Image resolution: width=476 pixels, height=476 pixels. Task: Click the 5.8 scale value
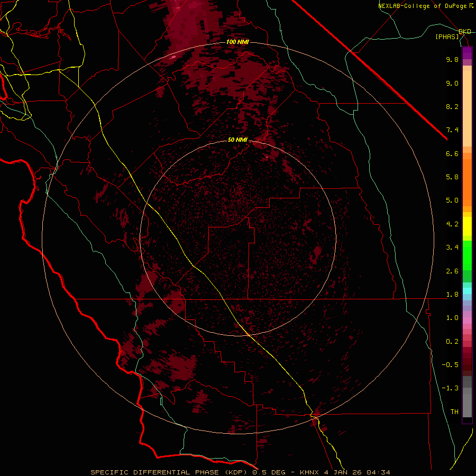click(452, 177)
